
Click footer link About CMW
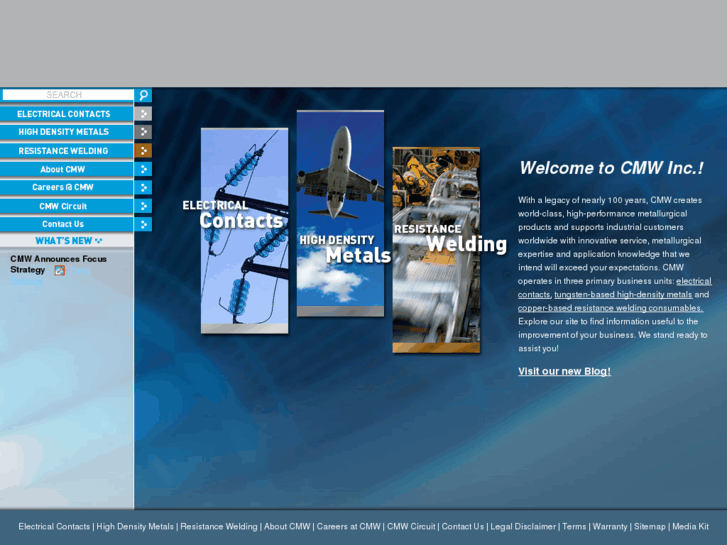coord(287,526)
